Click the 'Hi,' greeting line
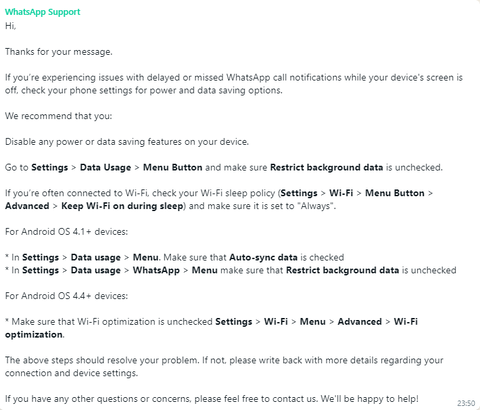 click(10, 26)
